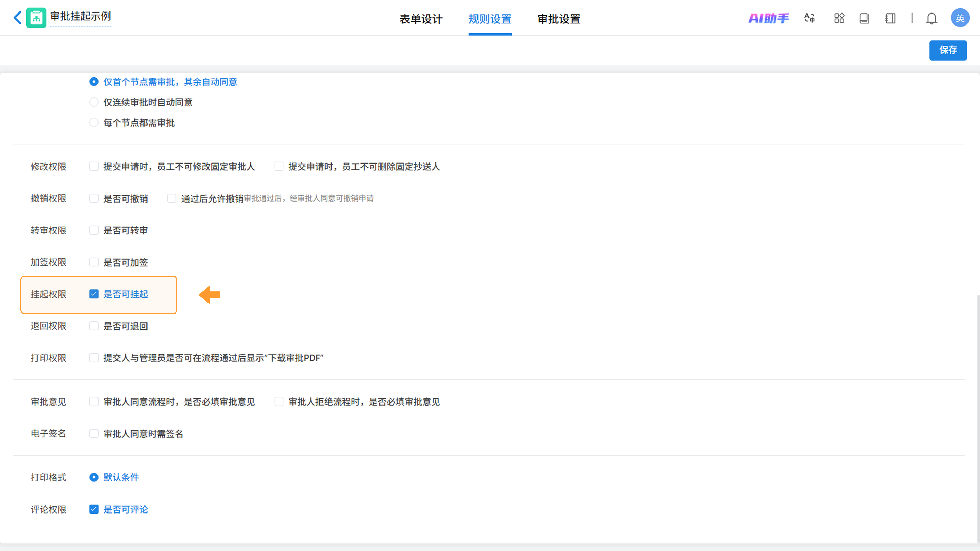Select 仅连续审批时自动同意 radio option
This screenshot has width=980, height=551.
(94, 102)
